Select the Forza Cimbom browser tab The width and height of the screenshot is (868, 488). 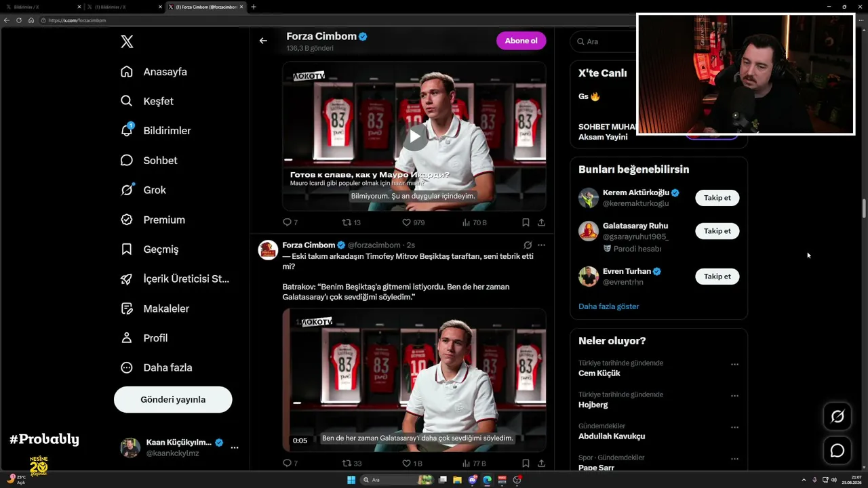tap(205, 7)
